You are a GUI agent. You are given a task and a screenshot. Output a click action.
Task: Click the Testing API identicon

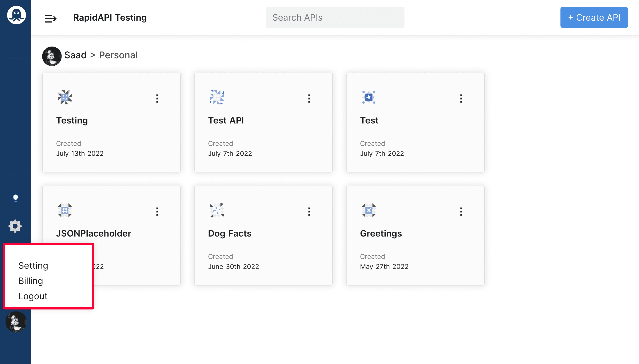pyautogui.click(x=65, y=97)
